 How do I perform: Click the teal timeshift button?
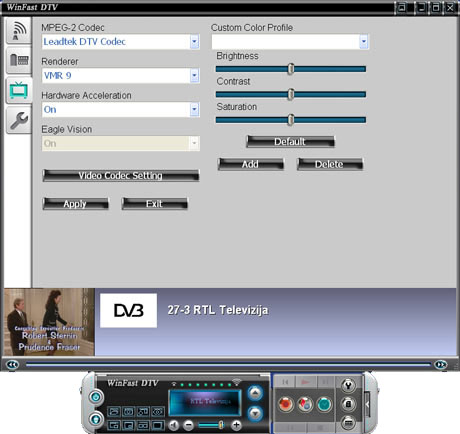(x=324, y=404)
